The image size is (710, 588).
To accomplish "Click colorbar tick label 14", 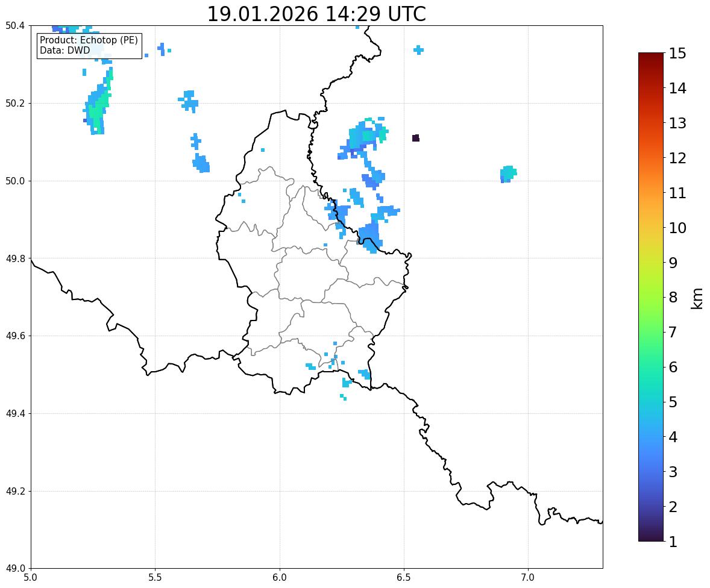I will pos(677,89).
